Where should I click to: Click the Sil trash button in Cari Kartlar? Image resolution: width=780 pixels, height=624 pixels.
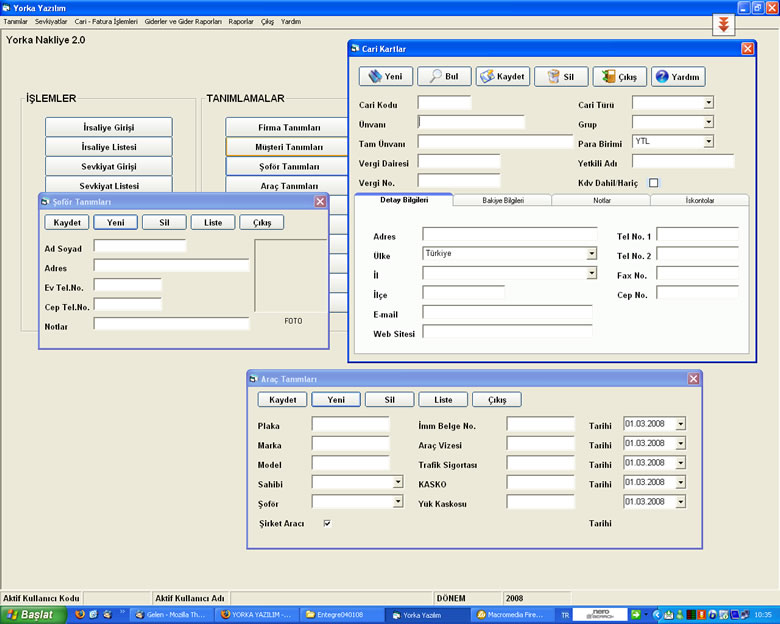tap(561, 77)
